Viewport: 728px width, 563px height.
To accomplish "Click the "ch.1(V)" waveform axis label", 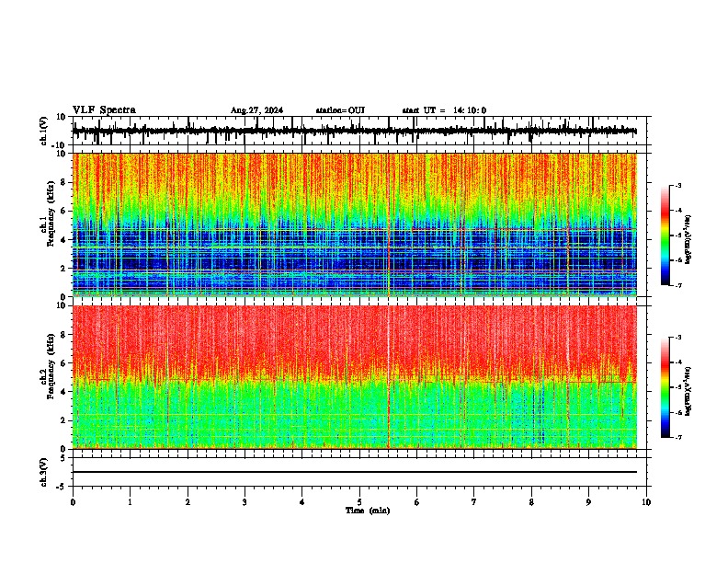I will point(44,131).
